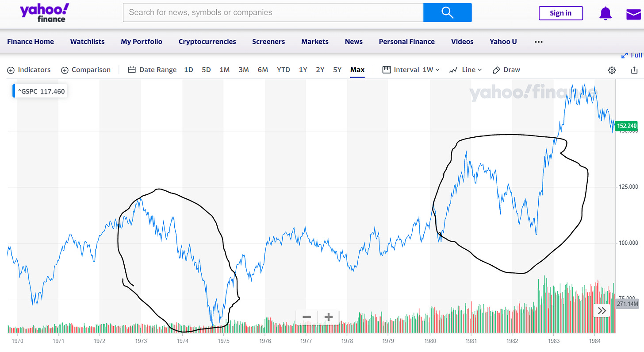Open the Line chart type dropdown
Viewport: 644px width, 352px height.
click(465, 70)
